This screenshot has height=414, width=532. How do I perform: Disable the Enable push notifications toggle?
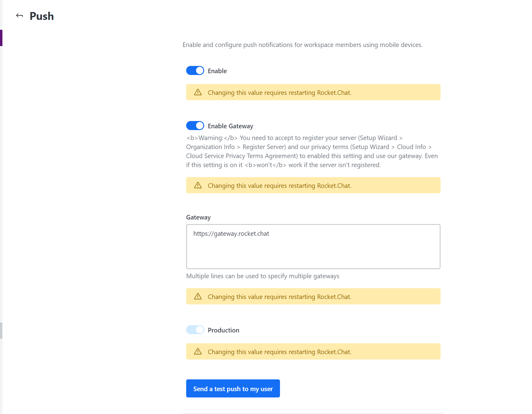195,70
